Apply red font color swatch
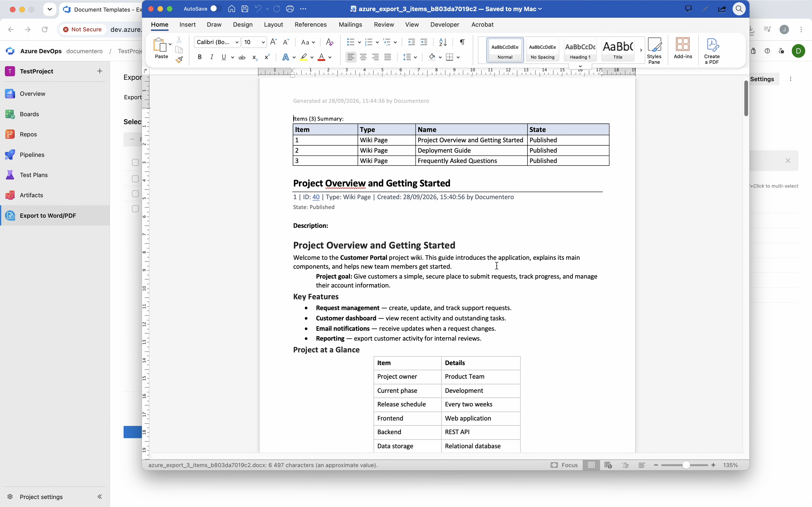Screen dimensions: 812x507 [321, 57]
